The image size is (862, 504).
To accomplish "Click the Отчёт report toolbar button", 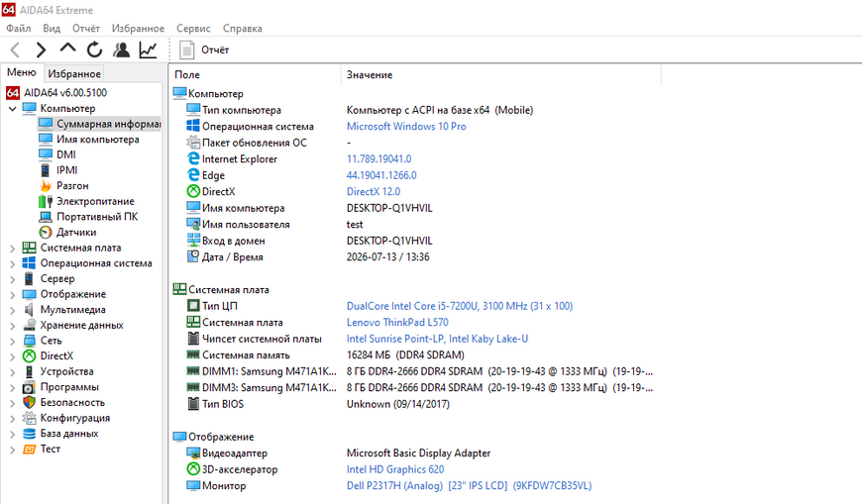I will (203, 50).
